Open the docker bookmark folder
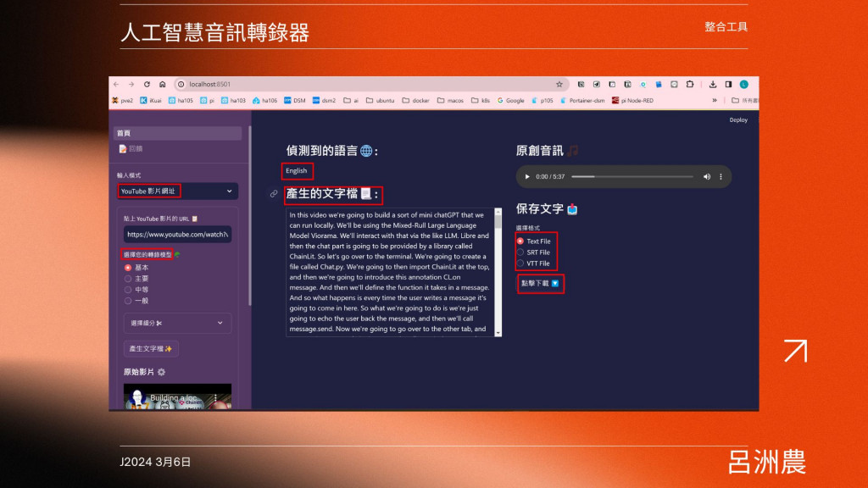 coord(415,100)
